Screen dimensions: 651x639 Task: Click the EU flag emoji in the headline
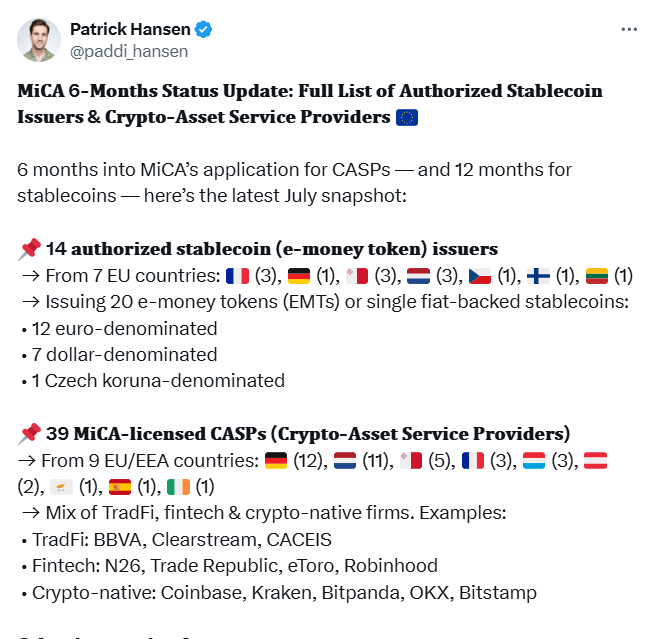[407, 117]
